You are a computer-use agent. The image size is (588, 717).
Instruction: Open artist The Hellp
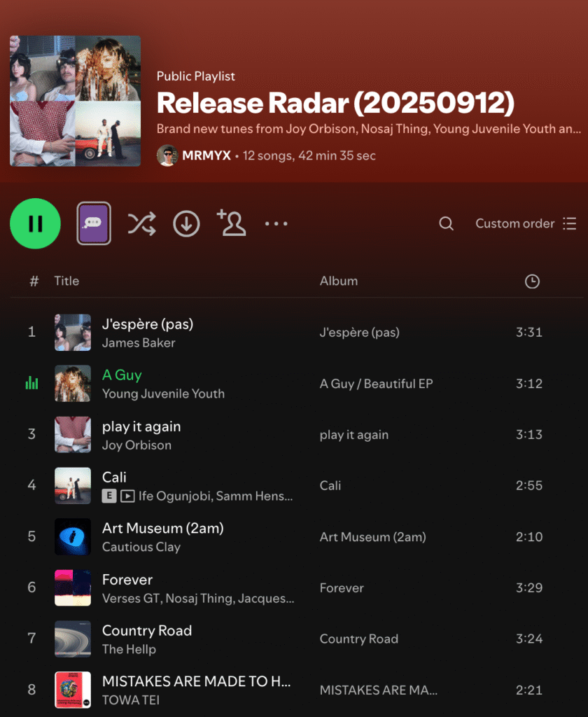click(x=129, y=649)
